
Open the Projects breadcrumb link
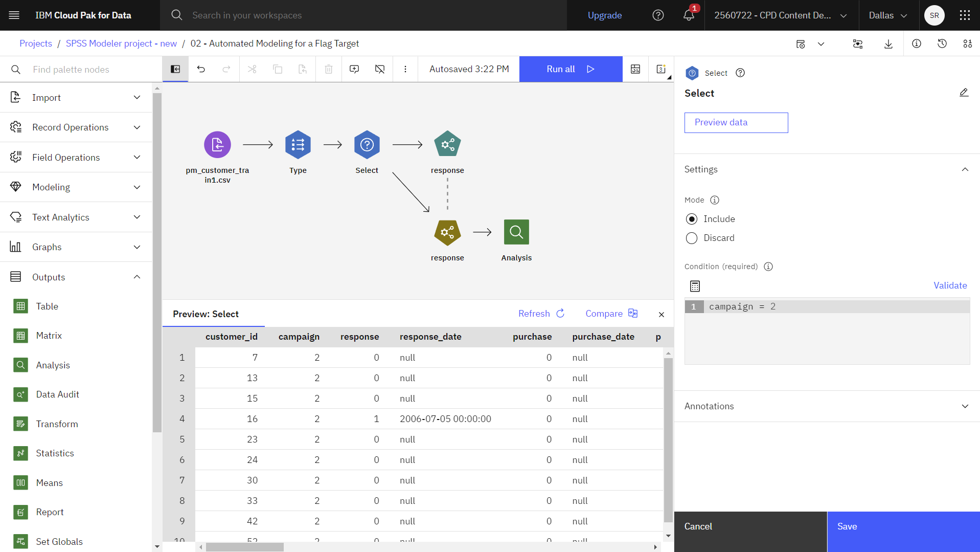[x=35, y=43]
